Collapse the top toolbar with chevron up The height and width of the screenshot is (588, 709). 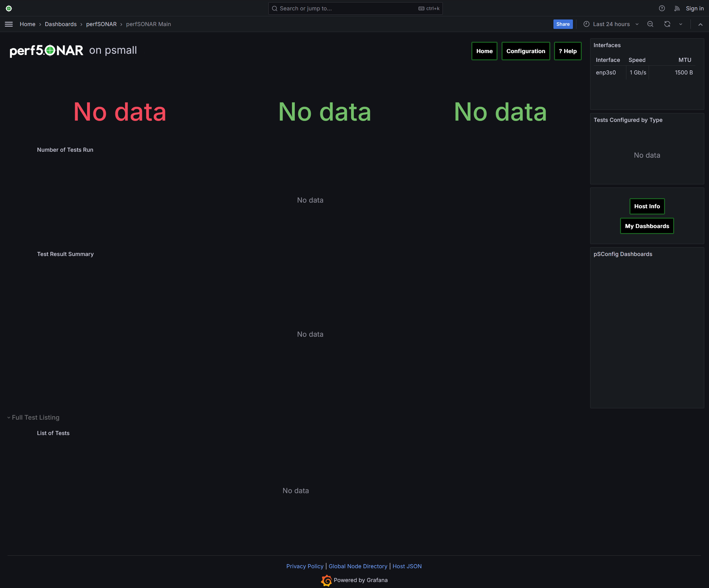700,24
